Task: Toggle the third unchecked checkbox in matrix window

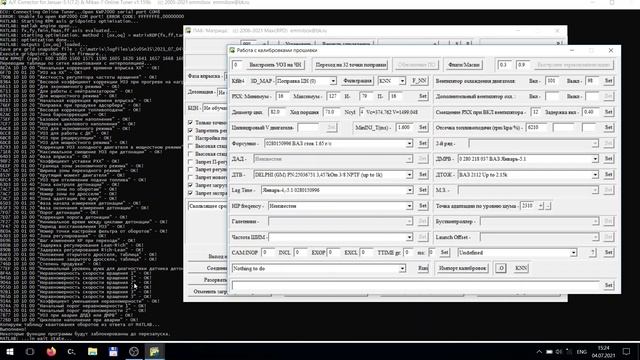Action: tap(191, 138)
